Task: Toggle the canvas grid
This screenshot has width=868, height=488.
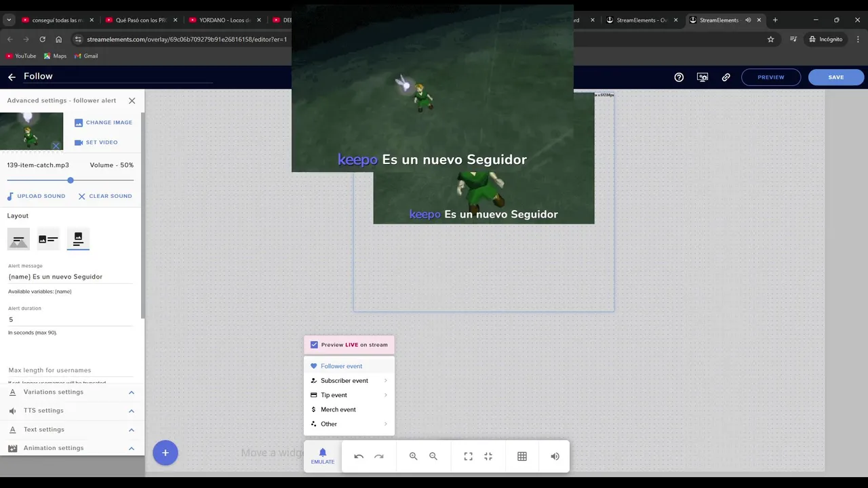Action: pyautogui.click(x=522, y=457)
